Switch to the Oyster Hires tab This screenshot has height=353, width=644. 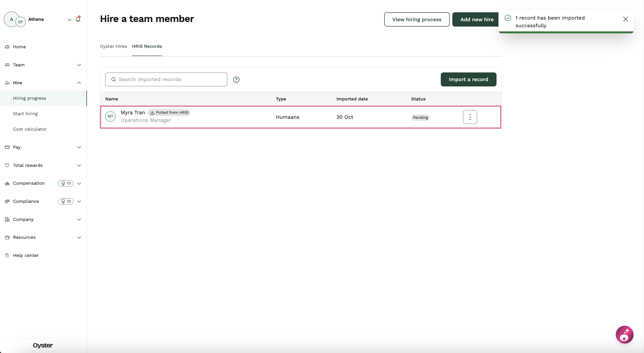tap(113, 46)
